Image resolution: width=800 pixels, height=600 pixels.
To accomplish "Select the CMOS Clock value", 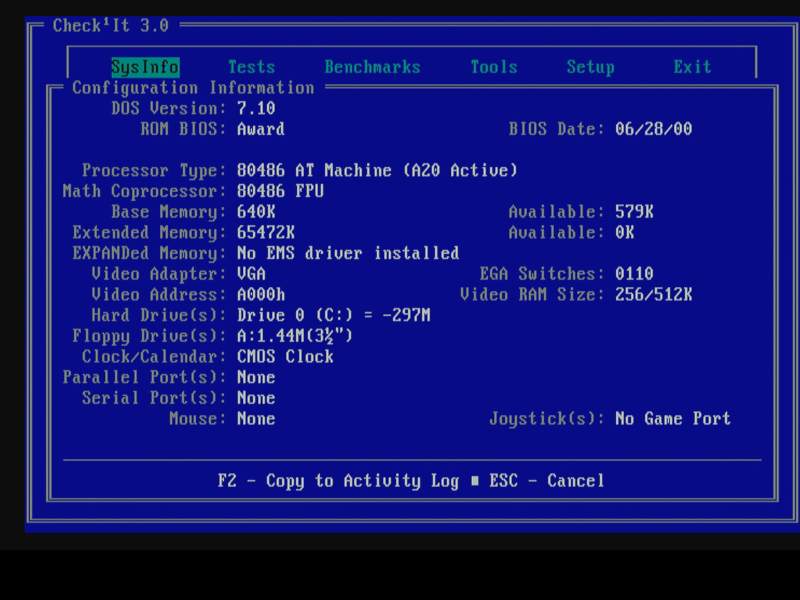I will (285, 356).
